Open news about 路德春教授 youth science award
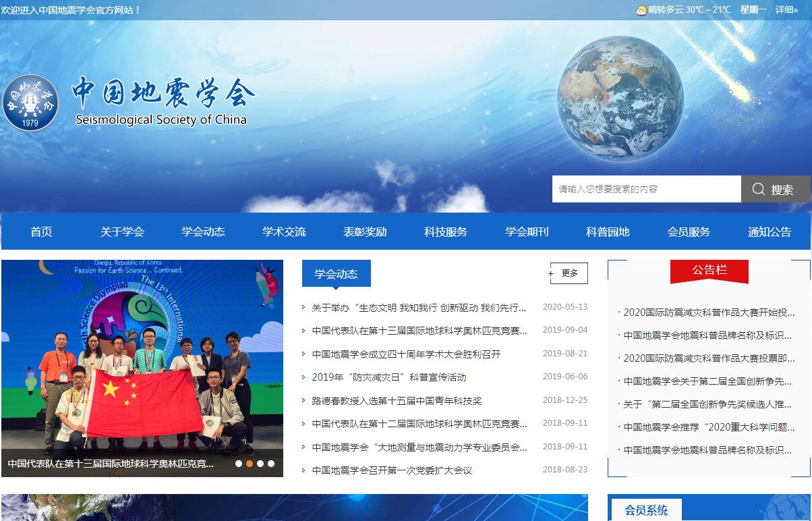Image resolution: width=812 pixels, height=521 pixels. (x=397, y=401)
